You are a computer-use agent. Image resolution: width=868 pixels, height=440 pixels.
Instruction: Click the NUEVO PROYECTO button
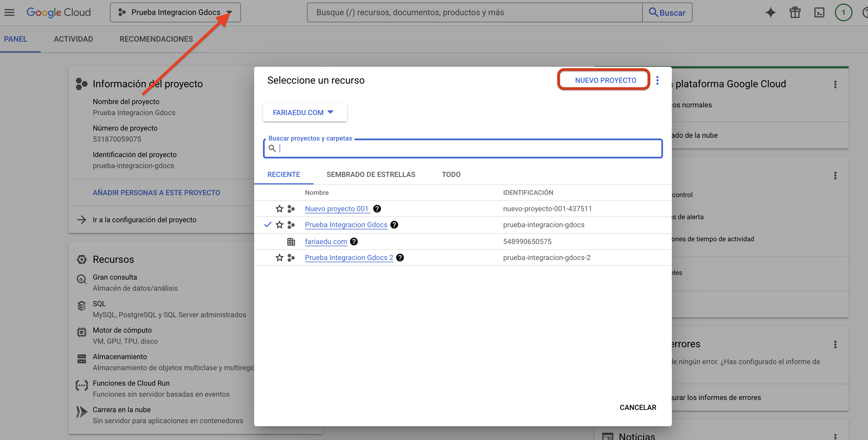coord(605,80)
